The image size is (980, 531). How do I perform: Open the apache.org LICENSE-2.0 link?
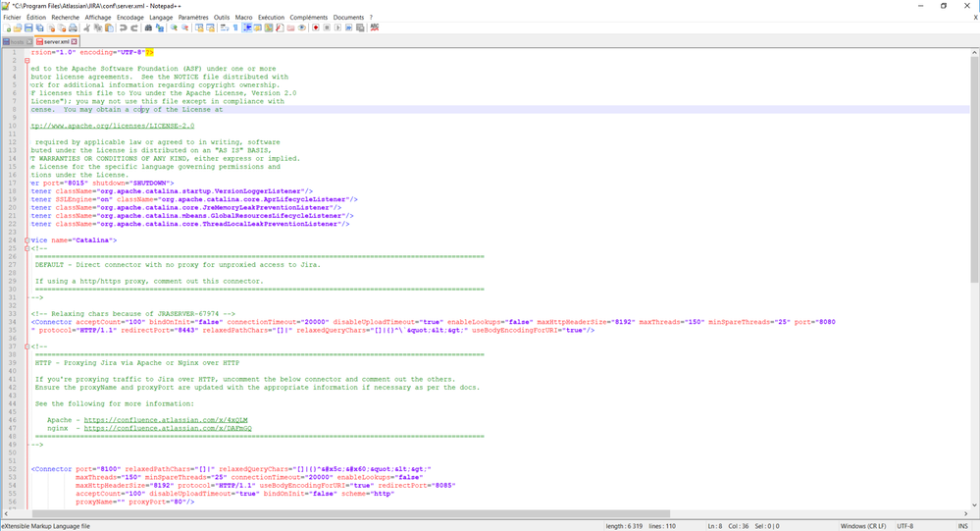tap(113, 126)
